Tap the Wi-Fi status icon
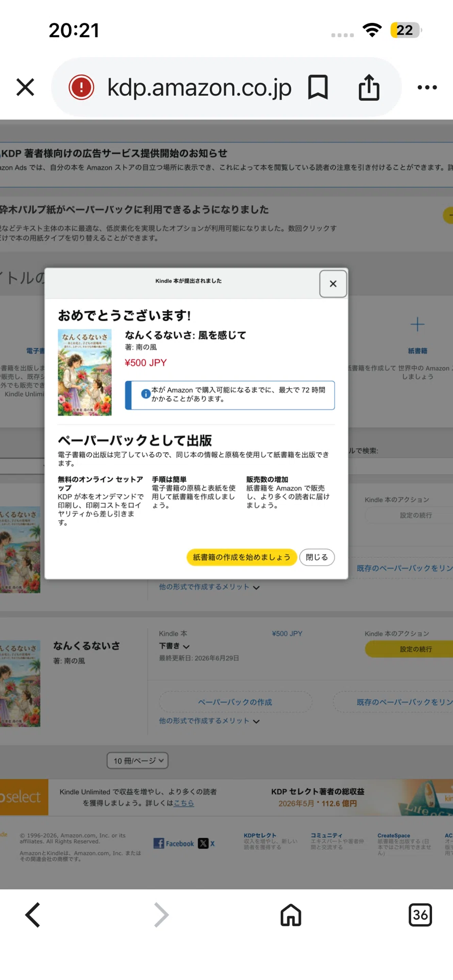Image resolution: width=453 pixels, height=980 pixels. click(372, 30)
